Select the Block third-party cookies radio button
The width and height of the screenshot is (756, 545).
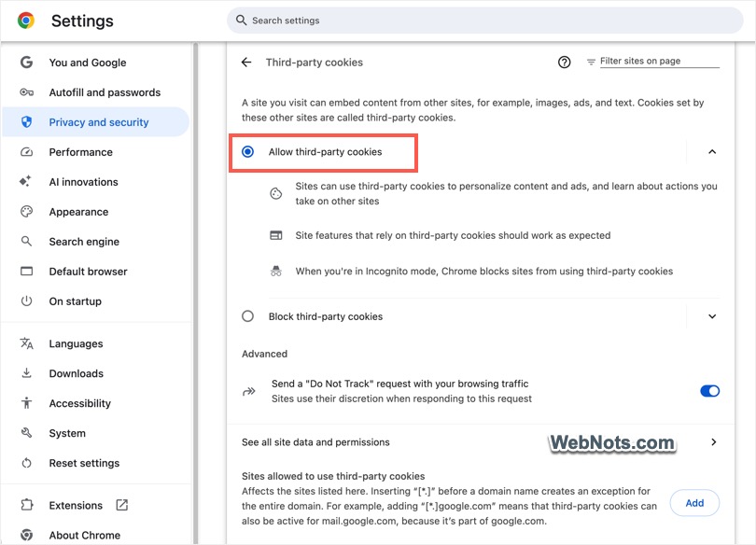tap(248, 316)
